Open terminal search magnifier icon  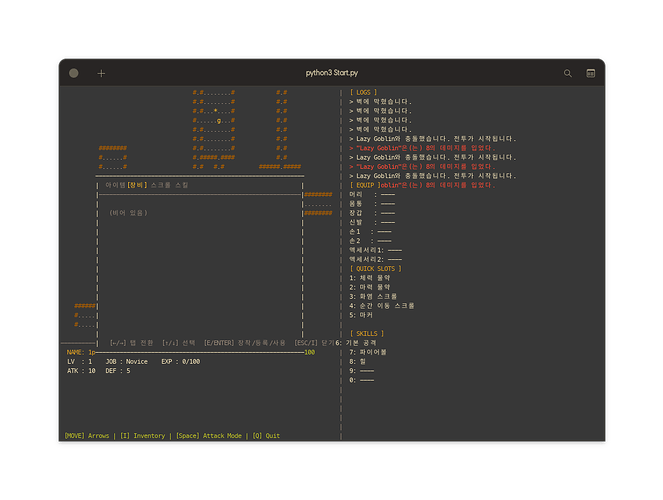pos(568,73)
